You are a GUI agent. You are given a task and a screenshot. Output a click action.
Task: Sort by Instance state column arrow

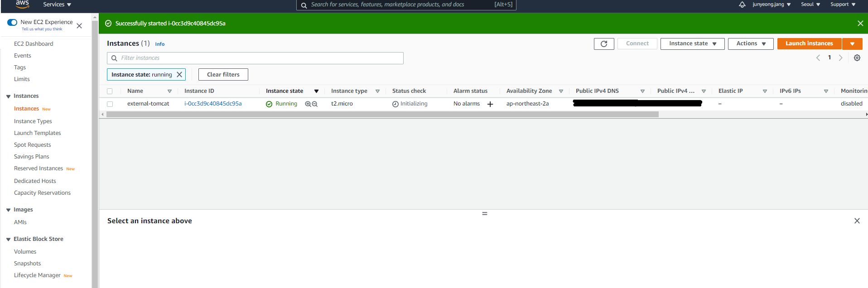[316, 91]
